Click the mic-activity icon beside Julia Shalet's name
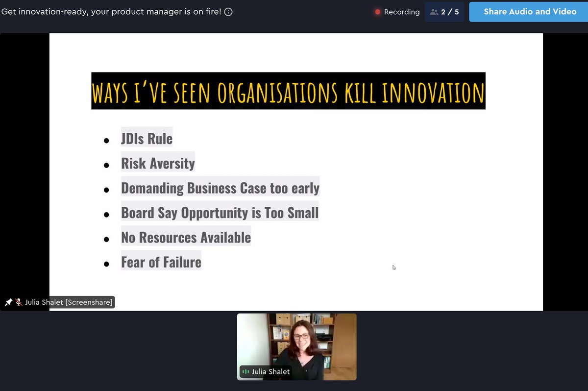Image resolution: width=588 pixels, height=391 pixels. (x=245, y=371)
